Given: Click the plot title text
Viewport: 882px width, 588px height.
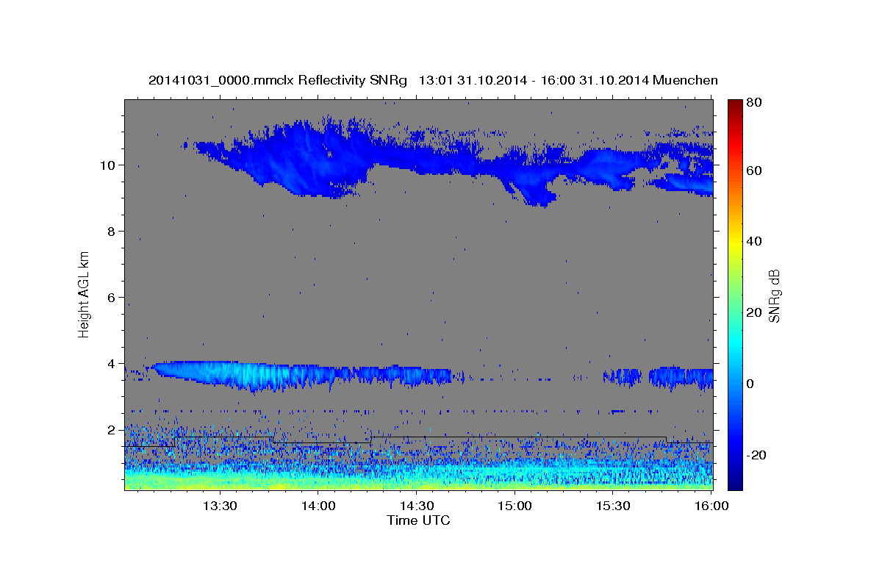Looking at the screenshot, I should (433, 80).
